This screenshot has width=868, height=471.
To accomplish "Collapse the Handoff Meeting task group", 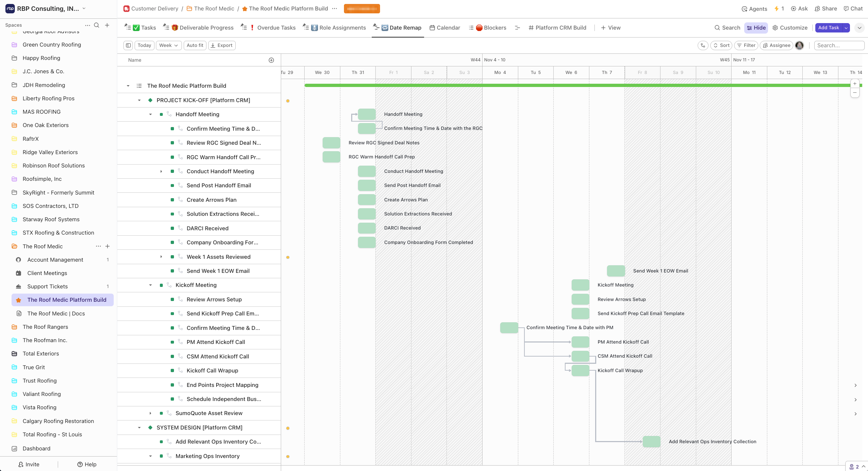I will 151,114.
